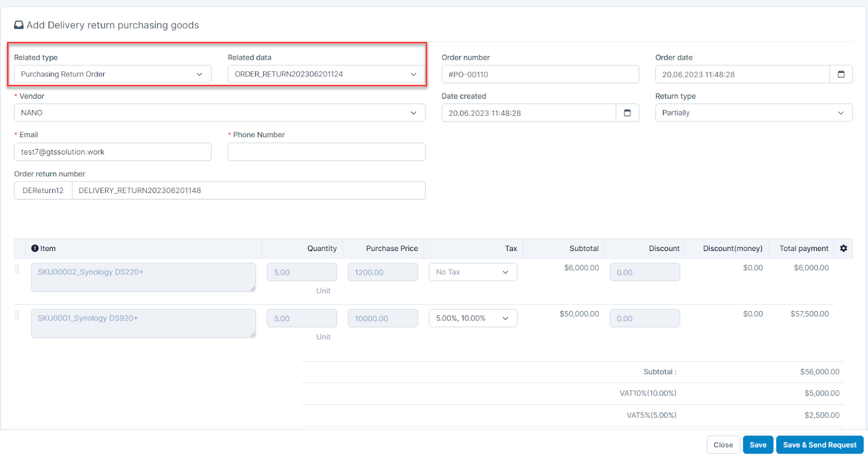Open the Vendor dropdown showing NANO

[x=219, y=113]
